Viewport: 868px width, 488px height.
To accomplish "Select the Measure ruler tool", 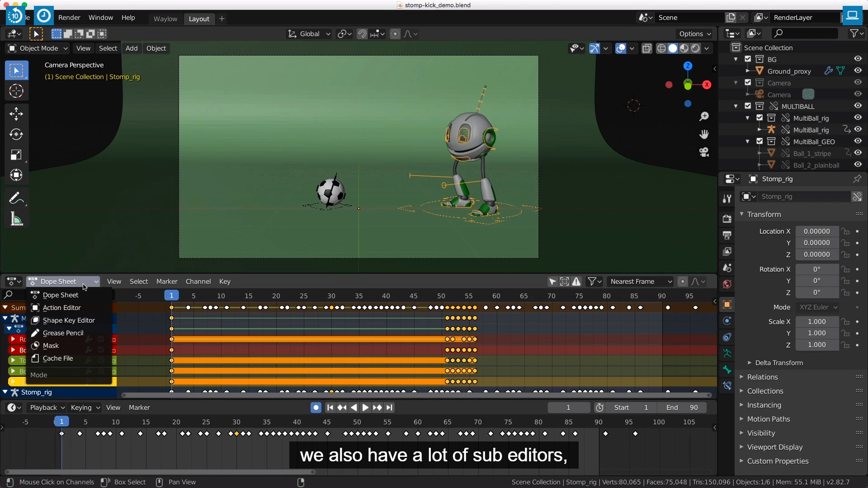I will coord(16,219).
